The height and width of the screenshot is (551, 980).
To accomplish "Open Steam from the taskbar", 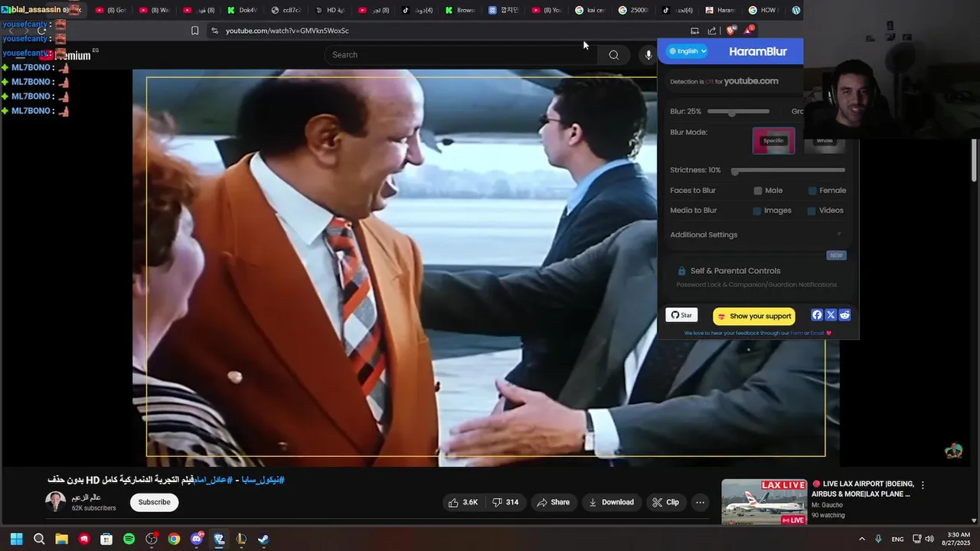I will tap(263, 539).
